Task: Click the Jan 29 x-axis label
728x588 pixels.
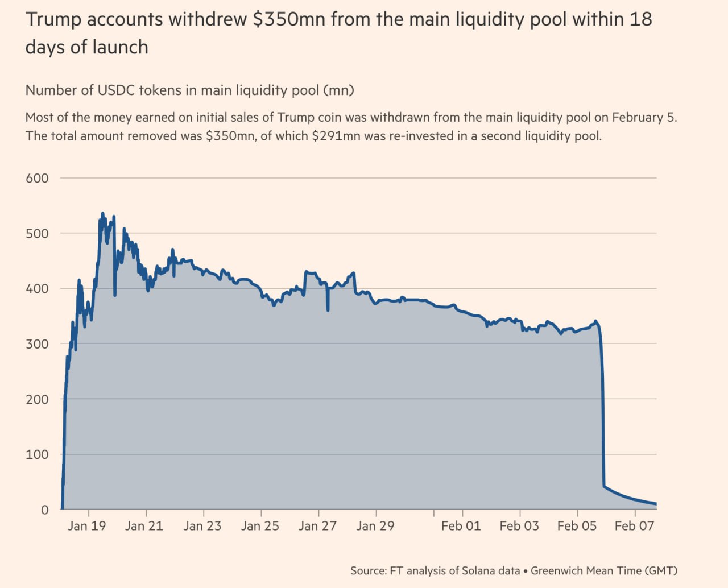Action: pos(375,526)
